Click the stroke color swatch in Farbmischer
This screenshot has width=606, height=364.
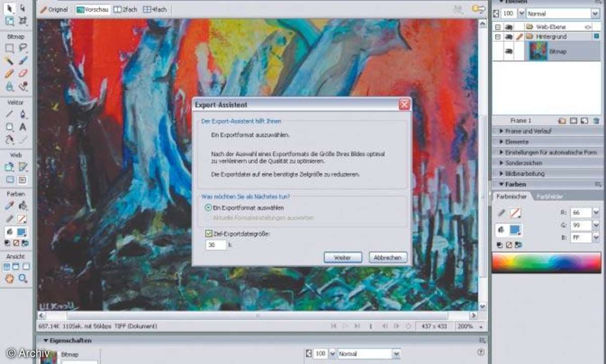click(x=515, y=213)
